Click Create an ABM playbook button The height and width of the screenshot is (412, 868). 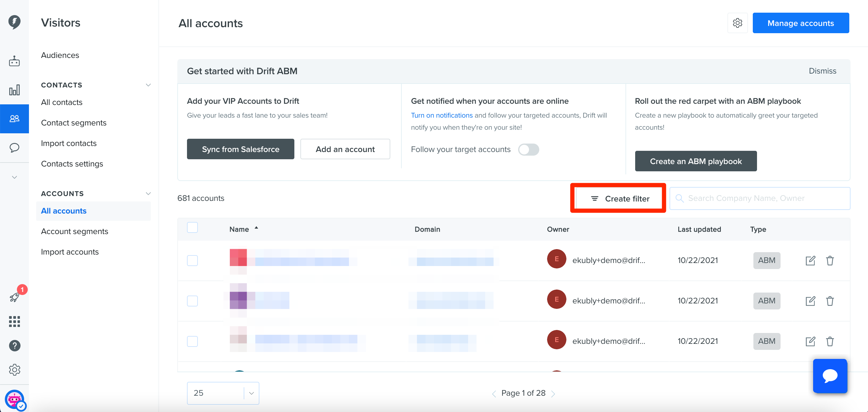(x=695, y=161)
